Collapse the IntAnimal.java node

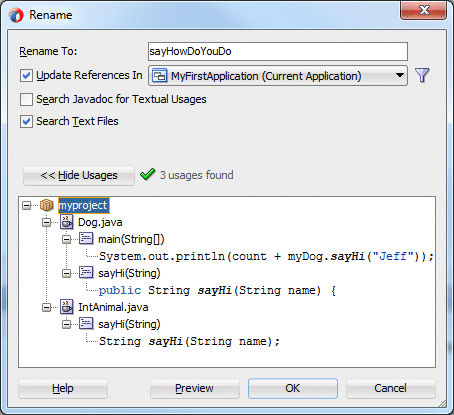point(47,307)
